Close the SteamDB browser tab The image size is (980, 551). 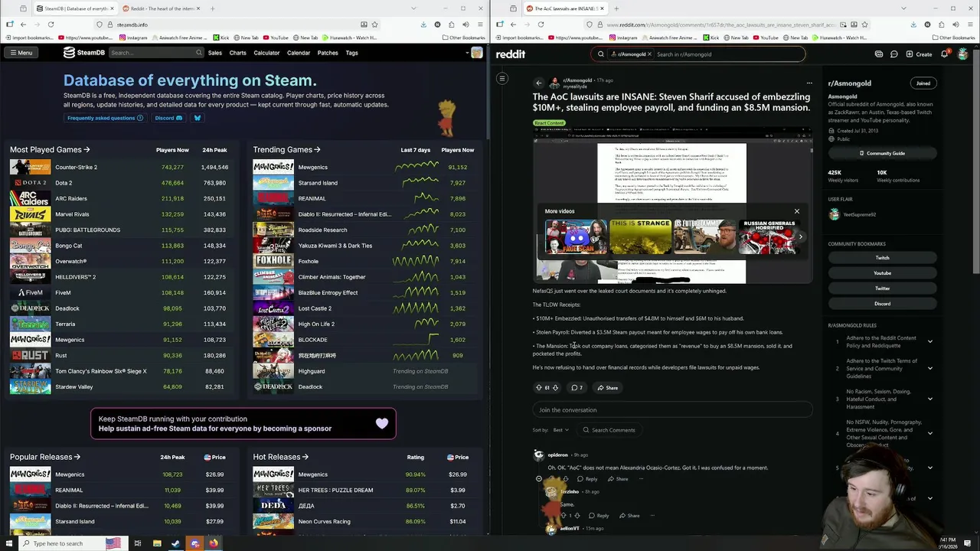coord(112,8)
